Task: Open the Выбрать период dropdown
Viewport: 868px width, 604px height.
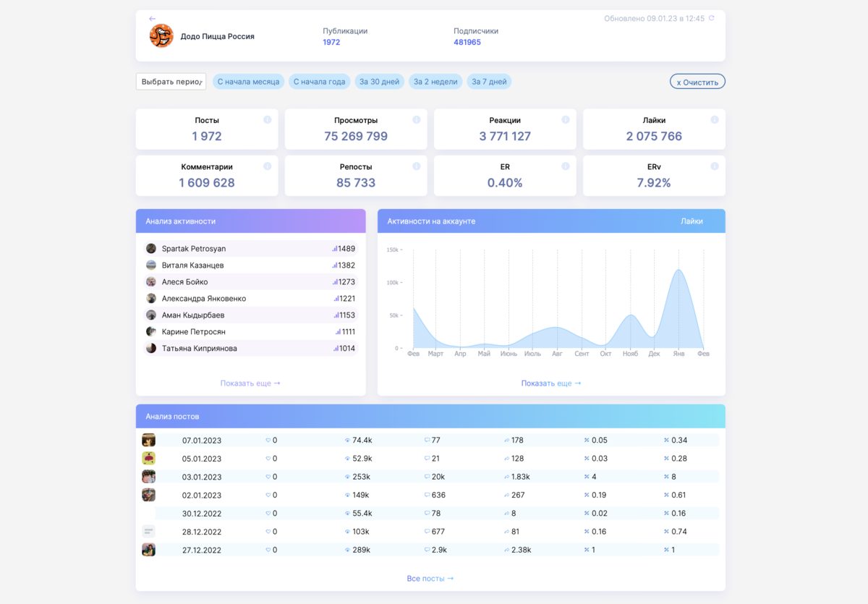Action: [x=171, y=82]
